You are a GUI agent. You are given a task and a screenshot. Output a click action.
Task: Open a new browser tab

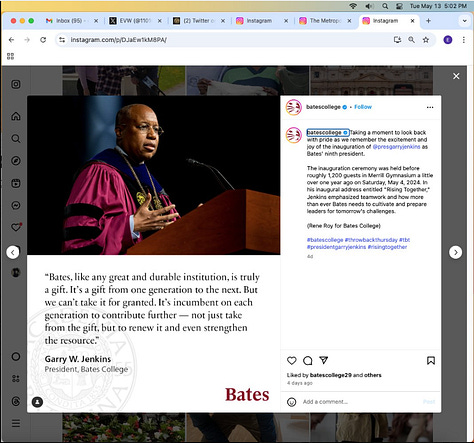click(428, 21)
